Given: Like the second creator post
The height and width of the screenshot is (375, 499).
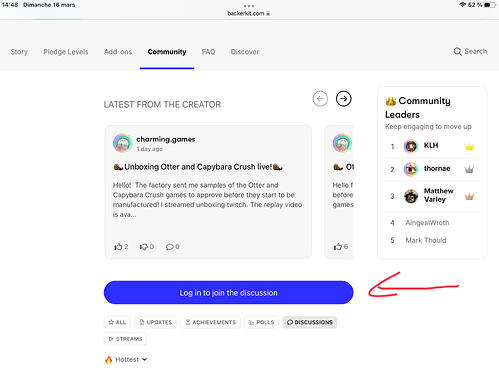Looking at the screenshot, I should coord(338,247).
